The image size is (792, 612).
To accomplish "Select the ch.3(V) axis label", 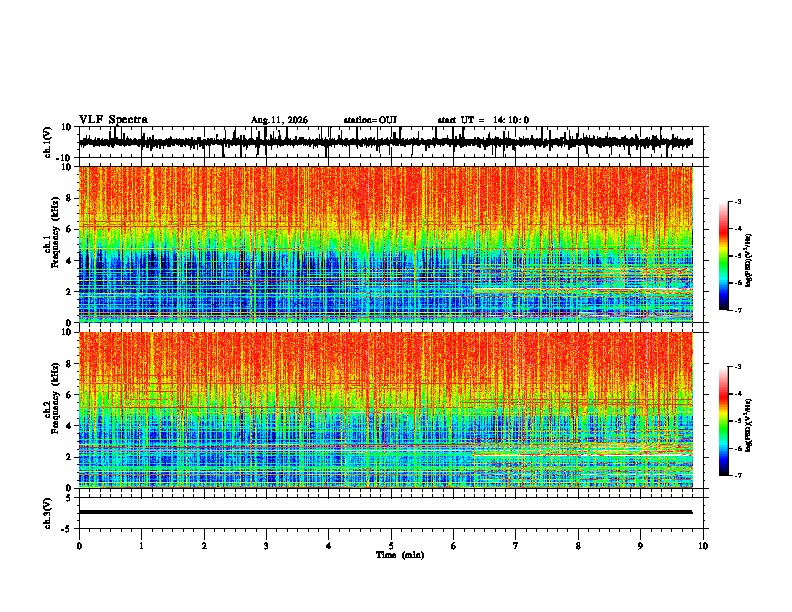I will click(48, 513).
